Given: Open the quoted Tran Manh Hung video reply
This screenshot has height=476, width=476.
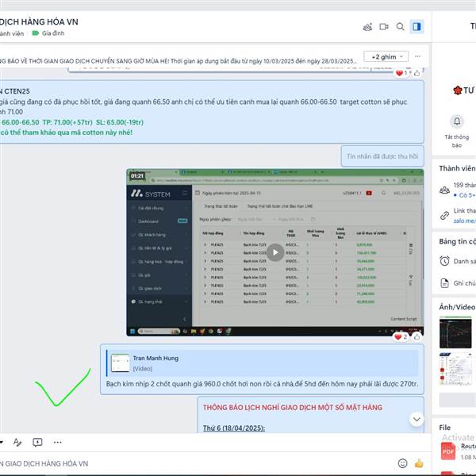Looking at the screenshot, I should [x=262, y=363].
